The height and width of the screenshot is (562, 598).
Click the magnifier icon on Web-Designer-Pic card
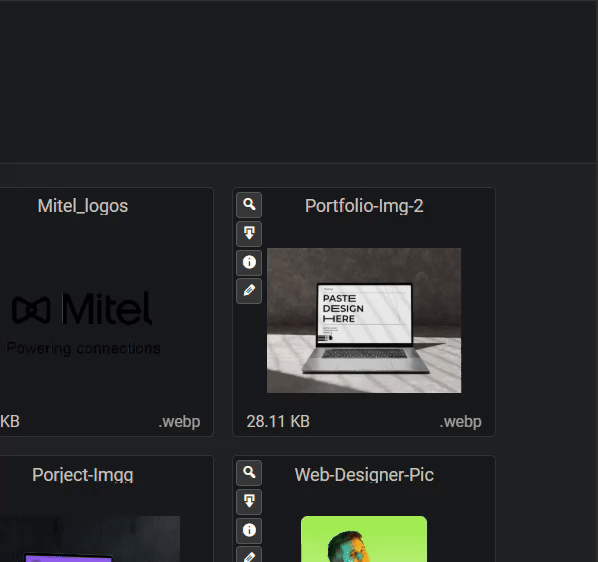249,473
